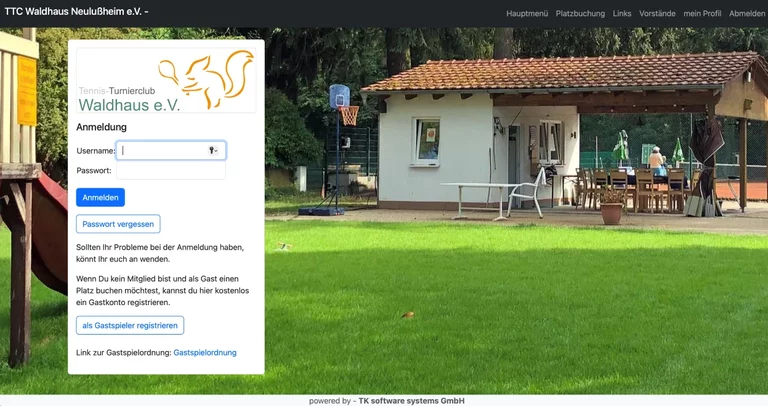Click the Waldhaus e.V. text in the logo
Image resolution: width=768 pixels, height=406 pixels.
(x=129, y=105)
